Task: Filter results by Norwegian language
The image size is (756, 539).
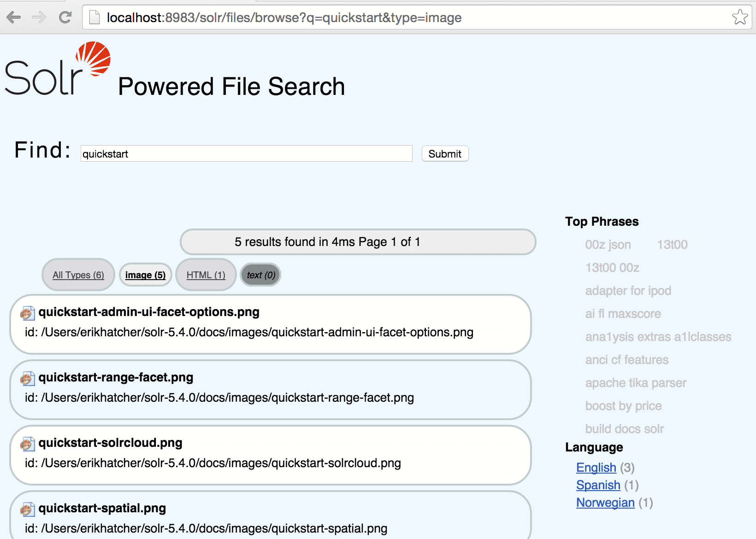Action: 605,503
